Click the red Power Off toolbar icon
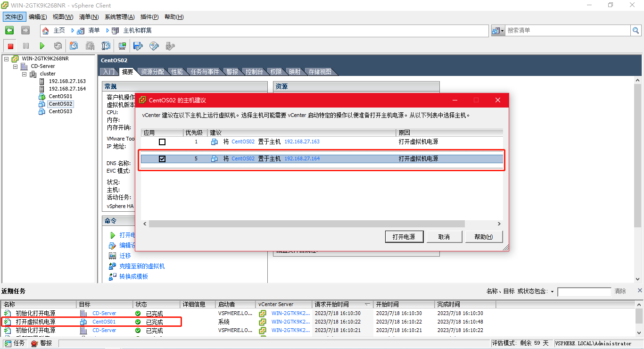The image size is (644, 349). coord(10,46)
